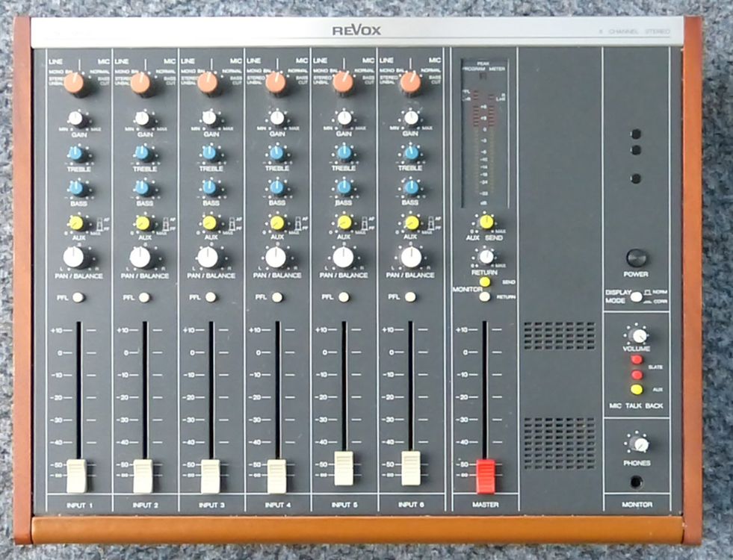Screen dimensions: 733x560
Task: Click the white RETURN knob in master section
Action: coord(486,256)
